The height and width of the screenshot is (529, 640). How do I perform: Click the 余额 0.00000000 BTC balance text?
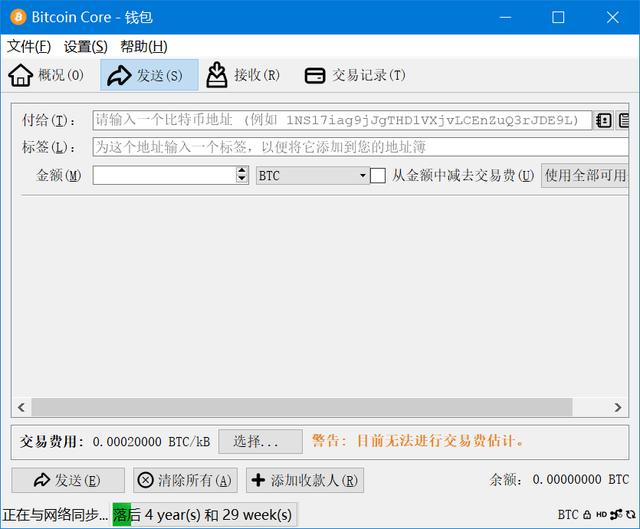(x=559, y=480)
